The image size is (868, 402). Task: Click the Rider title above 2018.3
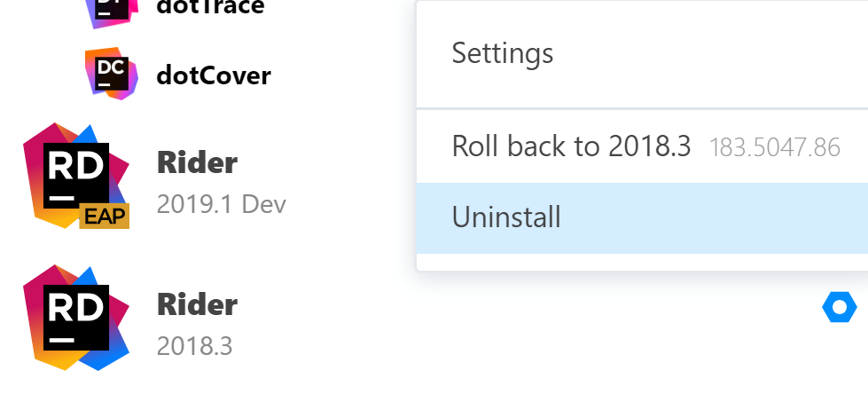point(197,305)
